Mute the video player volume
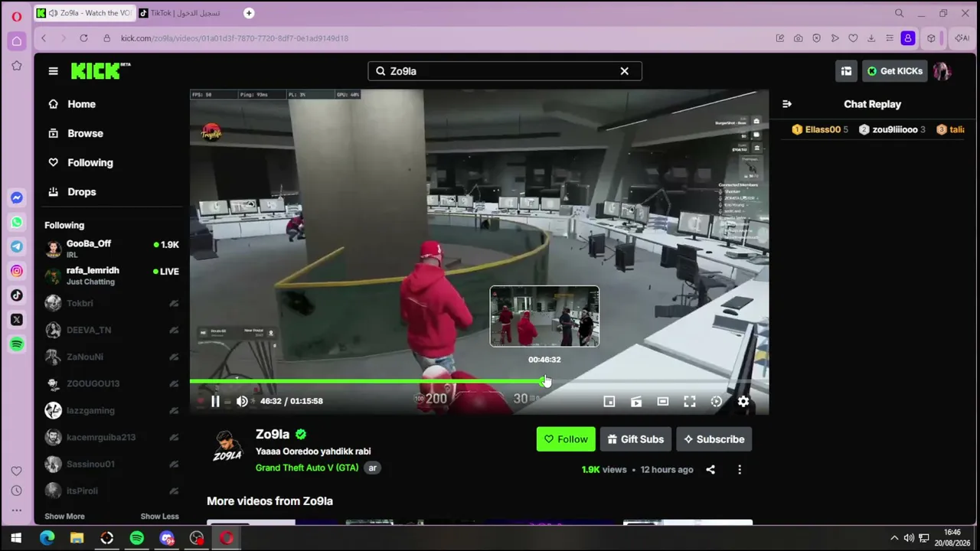Viewport: 980px width, 551px height. click(x=242, y=401)
